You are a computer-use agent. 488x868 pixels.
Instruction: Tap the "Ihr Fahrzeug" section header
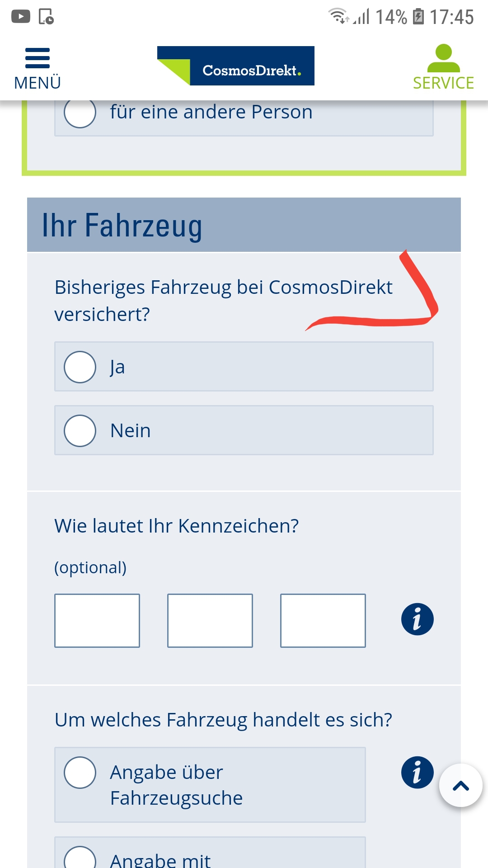(244, 225)
